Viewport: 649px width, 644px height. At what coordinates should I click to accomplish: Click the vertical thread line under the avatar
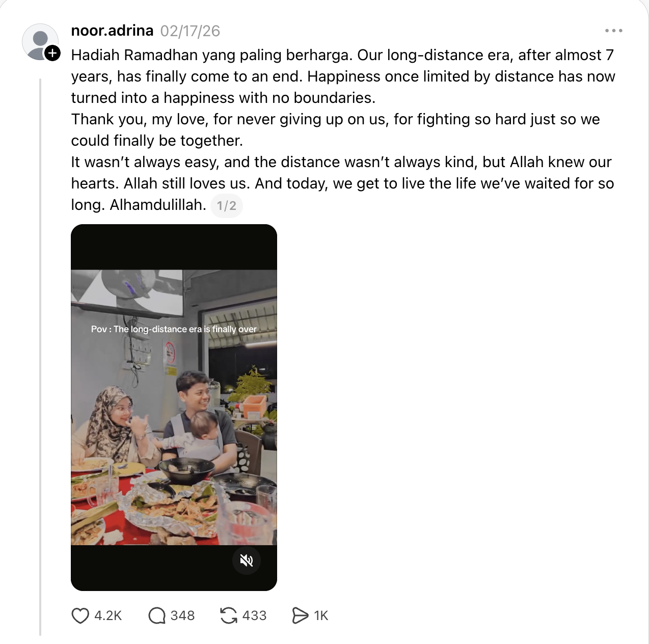coord(40,357)
